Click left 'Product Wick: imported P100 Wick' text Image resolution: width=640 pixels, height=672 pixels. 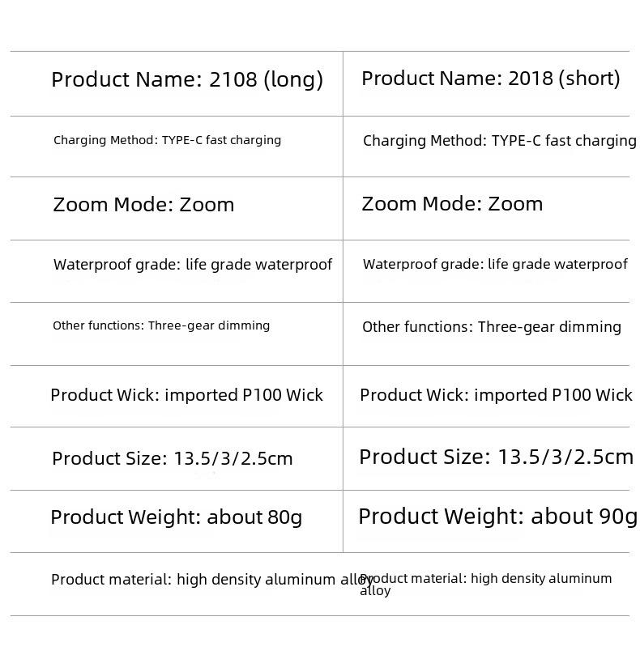(186, 395)
